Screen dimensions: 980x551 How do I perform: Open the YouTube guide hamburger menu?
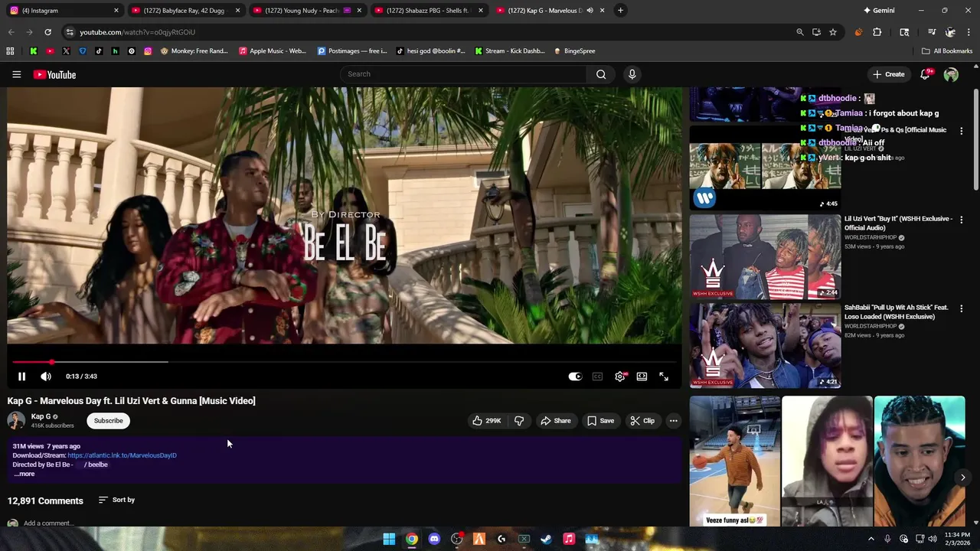coord(16,74)
